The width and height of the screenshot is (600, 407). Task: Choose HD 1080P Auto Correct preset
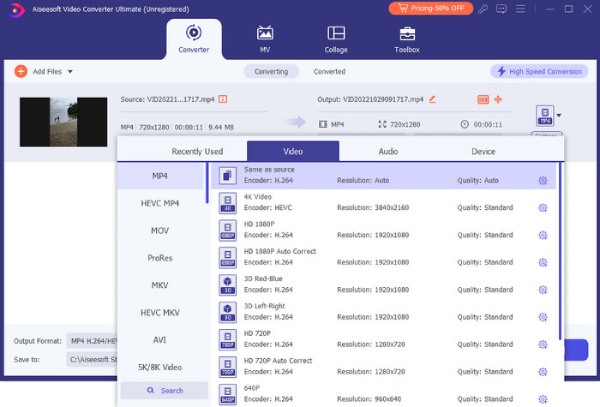tap(383, 257)
